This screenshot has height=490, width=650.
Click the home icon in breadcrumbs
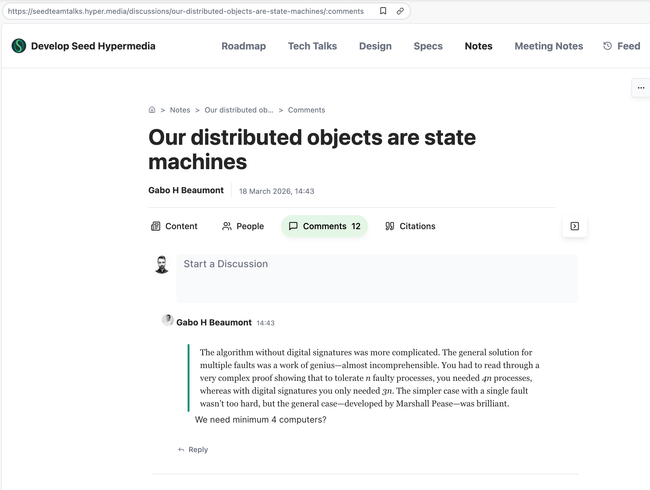[152, 110]
